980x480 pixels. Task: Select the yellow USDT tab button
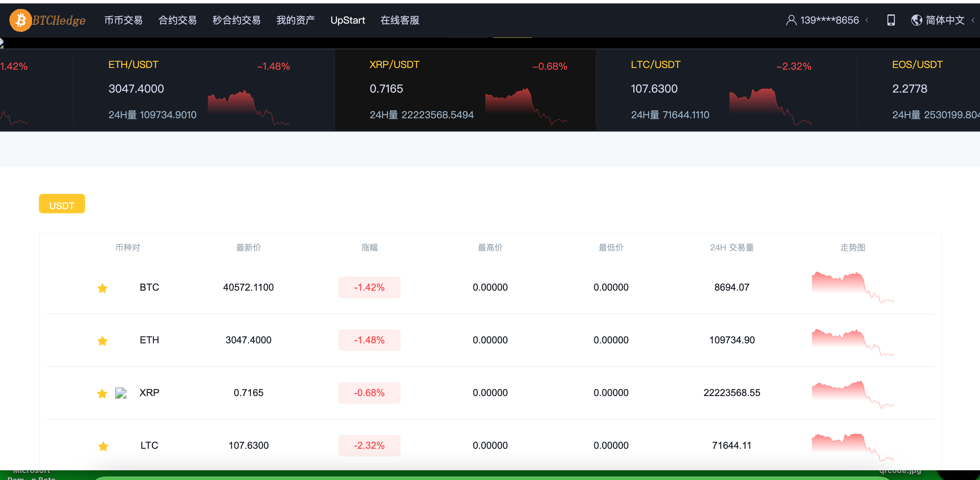pos(61,204)
